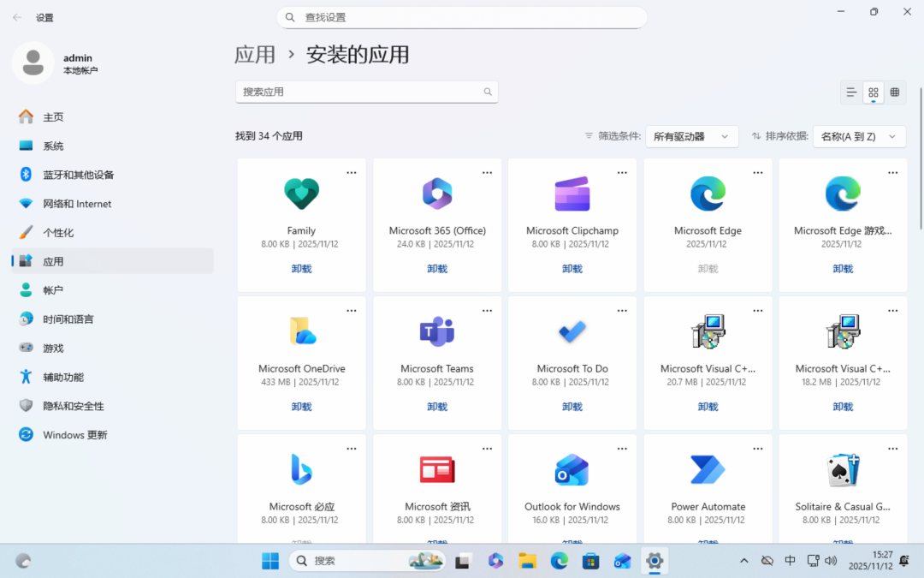Switch to table view layout icon
This screenshot has width=924, height=578.
[x=895, y=92]
